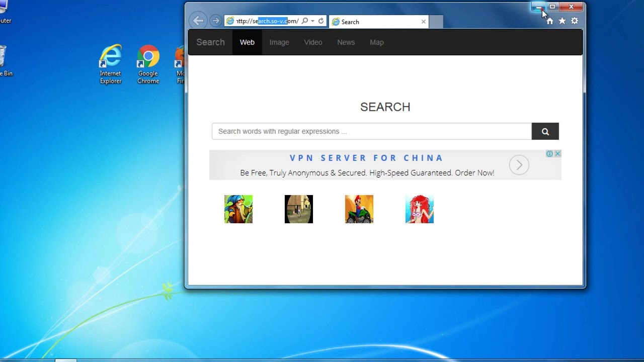644x362 pixels.
Task: Switch to Image search
Action: click(x=279, y=42)
